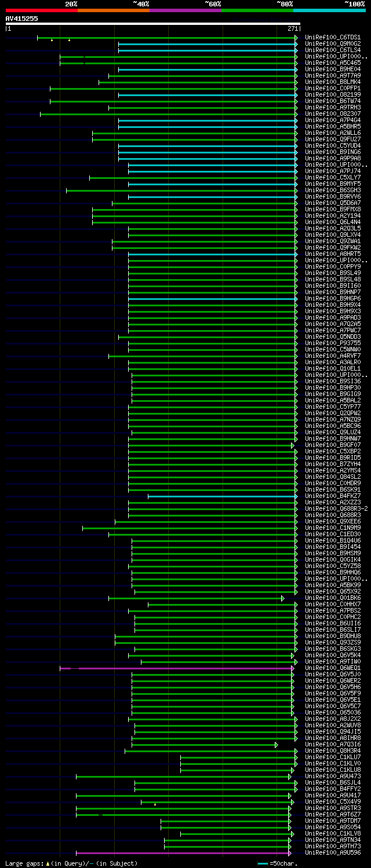Click the cyan alignment bar for B4FKZ7
Image resolution: width=371 pixels, height=868 pixels.
[223, 496]
